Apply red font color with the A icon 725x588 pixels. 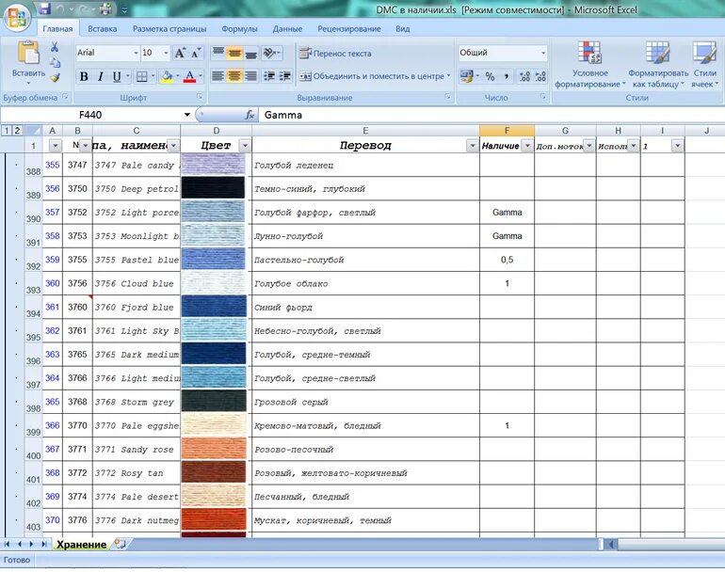(x=189, y=77)
